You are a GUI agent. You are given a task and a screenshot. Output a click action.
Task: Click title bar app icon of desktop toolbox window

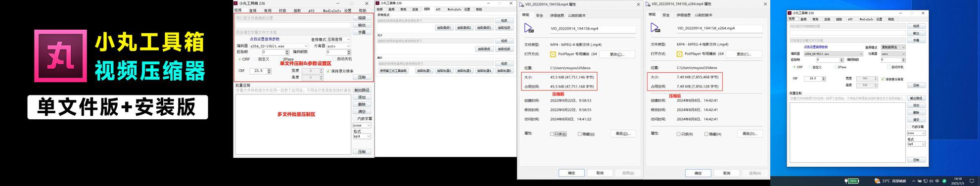point(790,13)
